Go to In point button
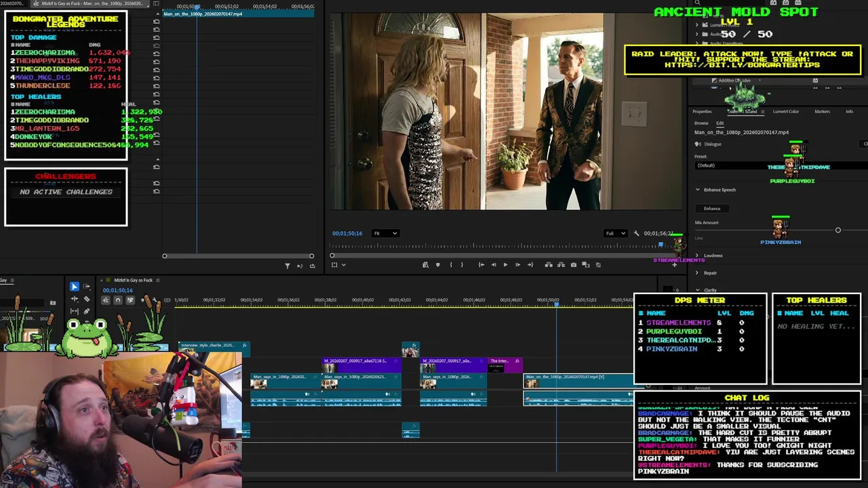 pyautogui.click(x=481, y=265)
